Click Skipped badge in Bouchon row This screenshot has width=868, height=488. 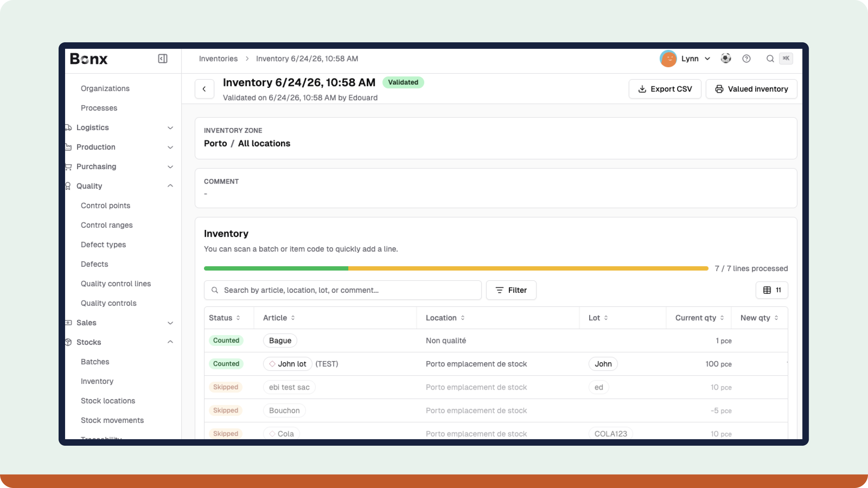click(x=226, y=411)
